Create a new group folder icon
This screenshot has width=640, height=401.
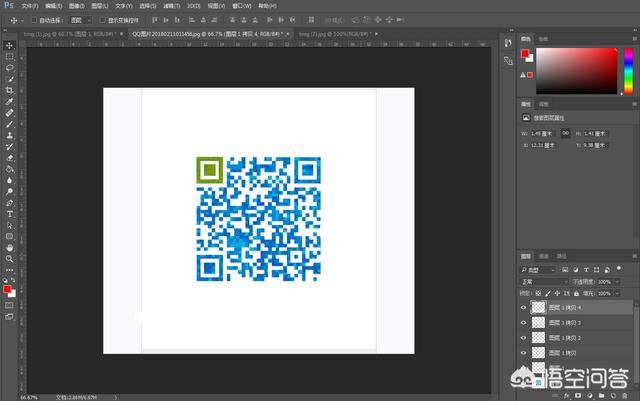pos(602,396)
